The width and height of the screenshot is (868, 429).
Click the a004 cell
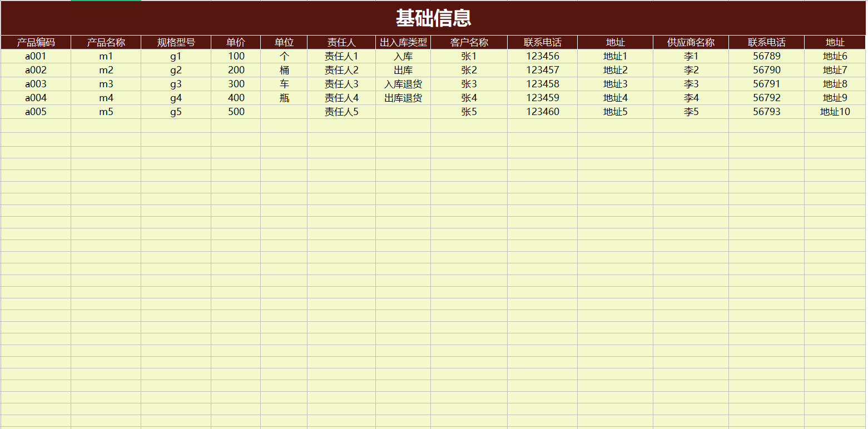[x=36, y=98]
